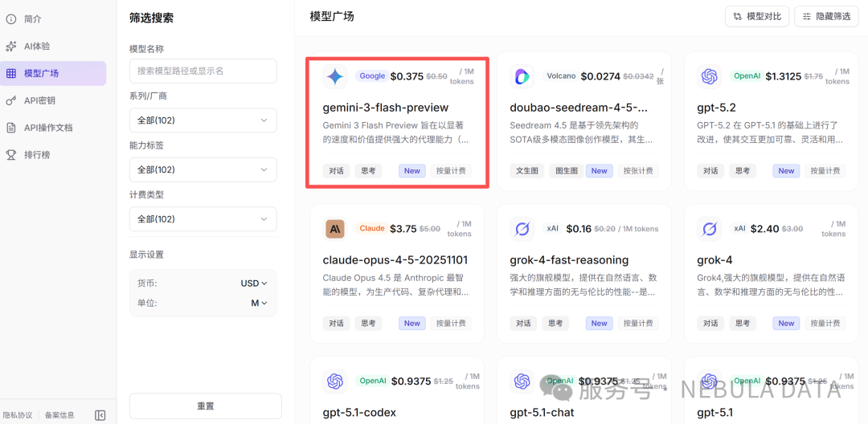Viewport: 868px width, 424px height.
Task: Click the Volcano vendor tag
Action: pos(561,76)
